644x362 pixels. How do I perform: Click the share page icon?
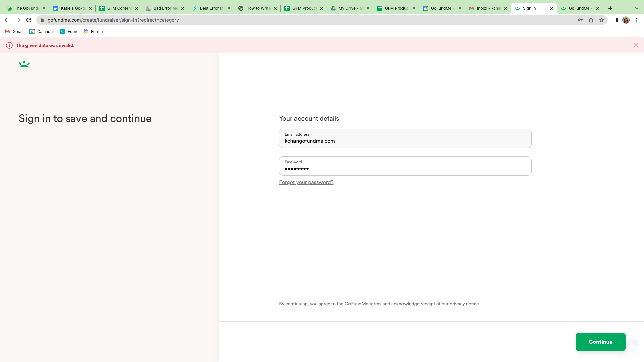(591, 20)
